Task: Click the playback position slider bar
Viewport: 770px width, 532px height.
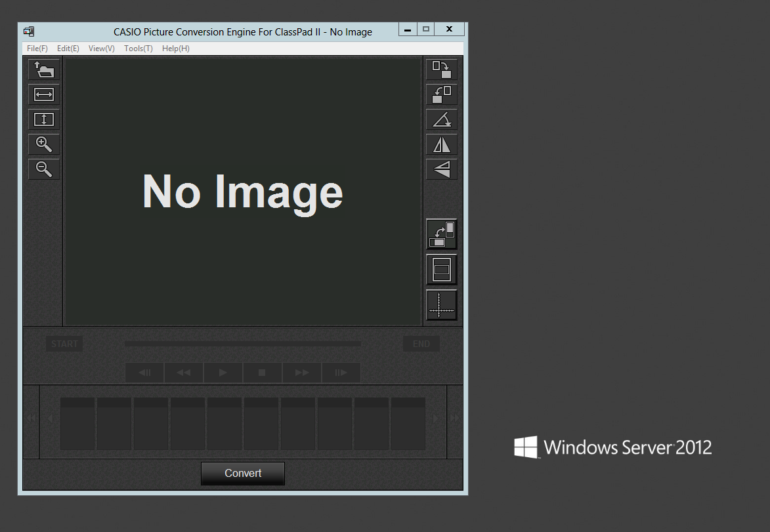Action: click(243, 344)
